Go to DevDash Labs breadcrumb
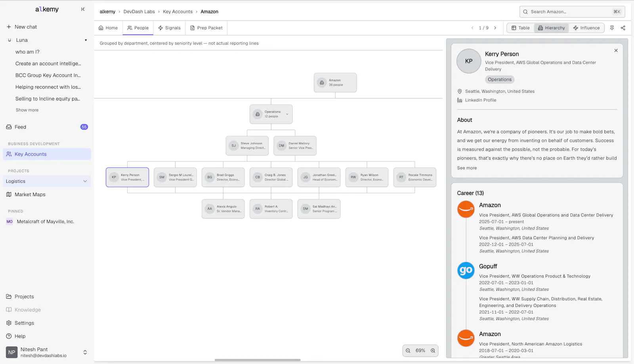Viewport: 634px width, 364px height. pos(139,12)
